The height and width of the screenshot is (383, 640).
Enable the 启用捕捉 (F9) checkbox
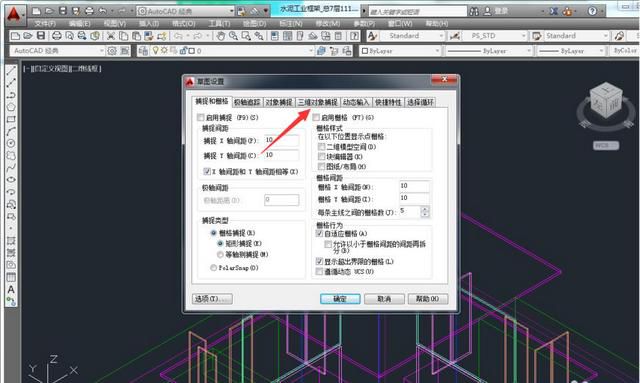click(x=200, y=118)
